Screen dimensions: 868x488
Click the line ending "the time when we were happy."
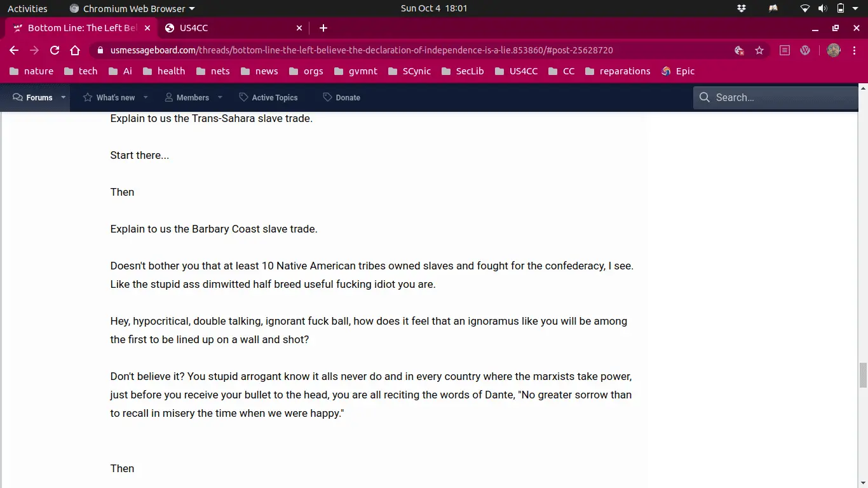click(227, 413)
